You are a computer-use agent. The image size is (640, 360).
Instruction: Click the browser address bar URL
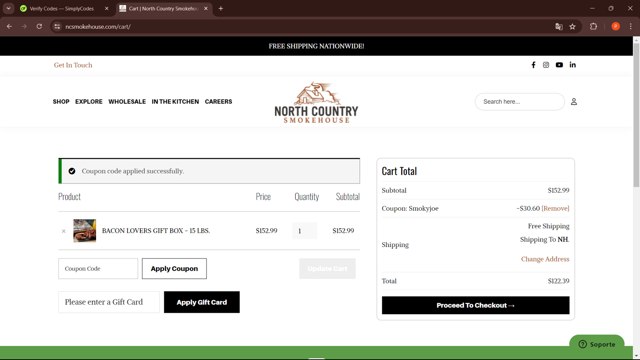pyautogui.click(x=98, y=27)
